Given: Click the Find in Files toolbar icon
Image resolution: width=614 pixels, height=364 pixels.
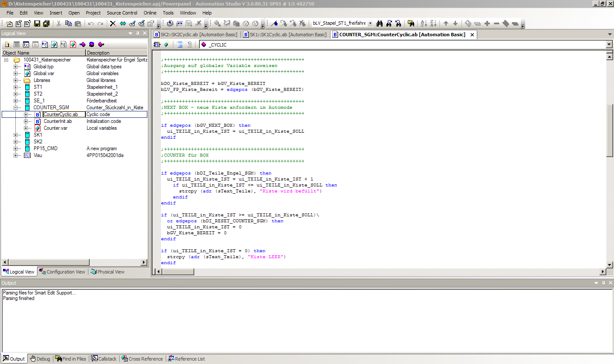Looking at the screenshot, I should (x=411, y=23).
